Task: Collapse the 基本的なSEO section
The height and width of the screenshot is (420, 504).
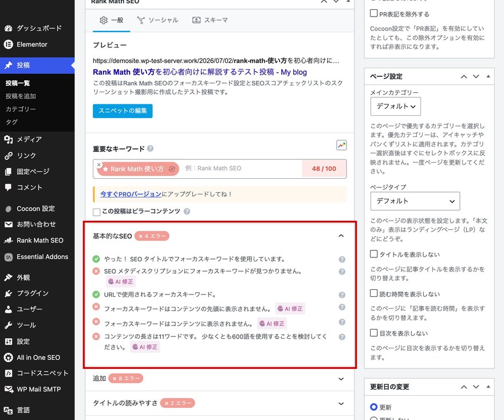Action: point(341,235)
